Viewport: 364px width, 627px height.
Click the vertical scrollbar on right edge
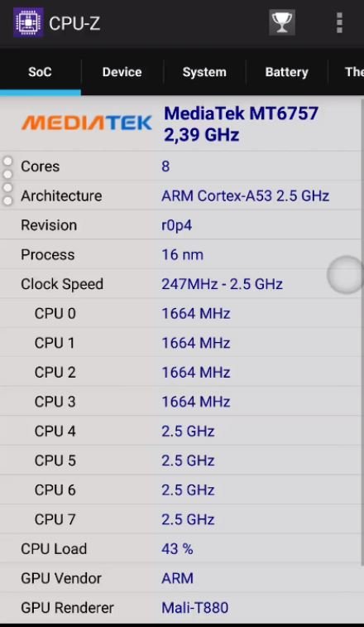click(362, 332)
